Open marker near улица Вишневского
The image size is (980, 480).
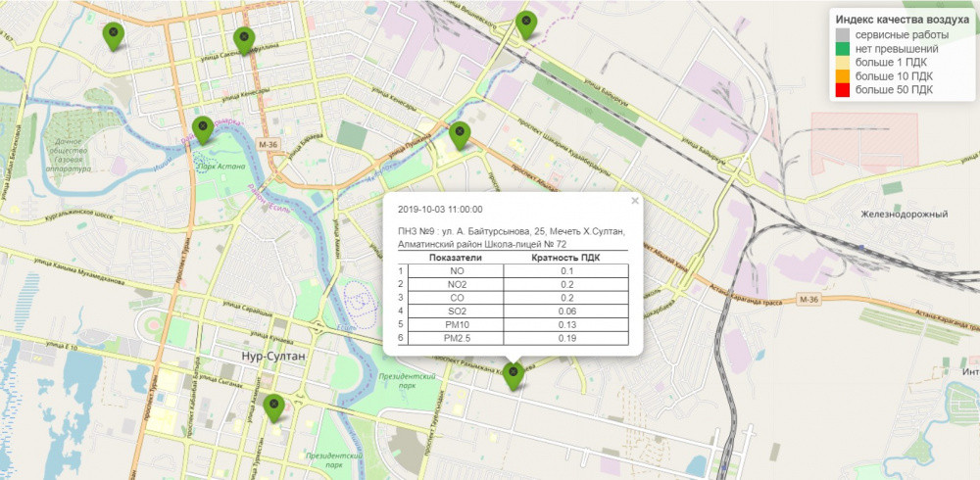pos(526,23)
